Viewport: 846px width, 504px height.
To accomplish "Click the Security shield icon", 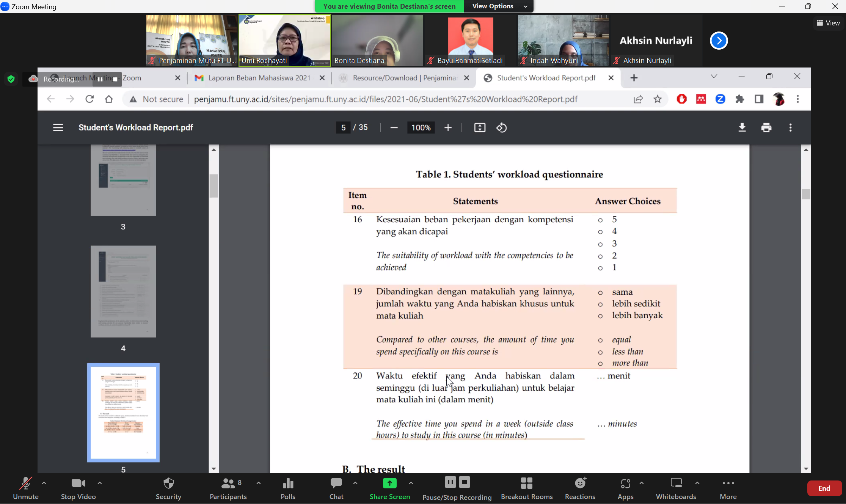I will (x=168, y=484).
